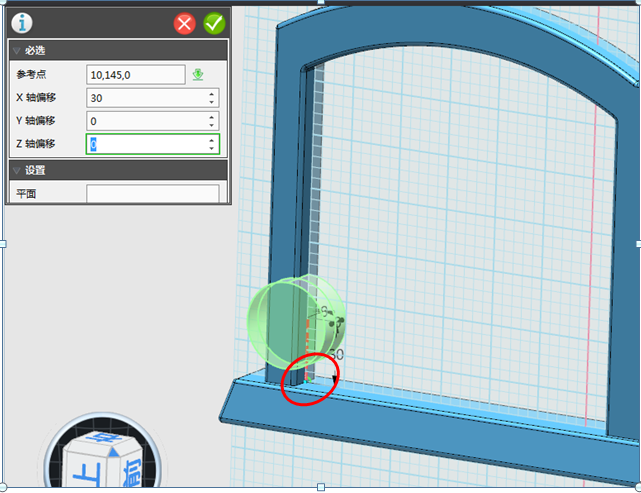Click the green pick-point icon beside 参考点

pos(198,74)
